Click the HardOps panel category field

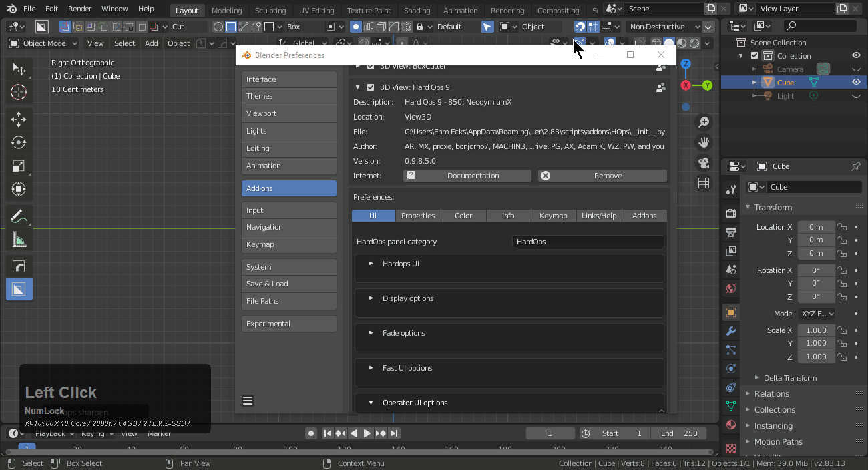click(588, 242)
